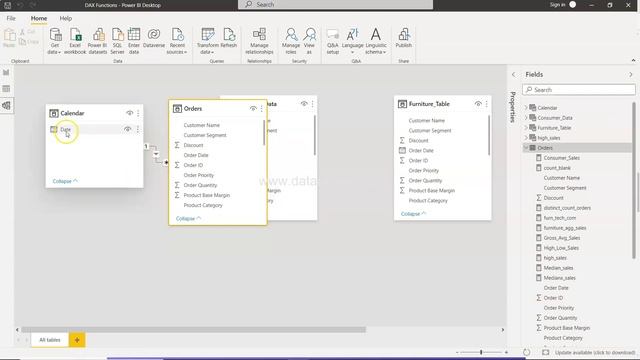Open the Get data menu
Image resolution: width=640 pixels, height=360 pixels.
54,41
